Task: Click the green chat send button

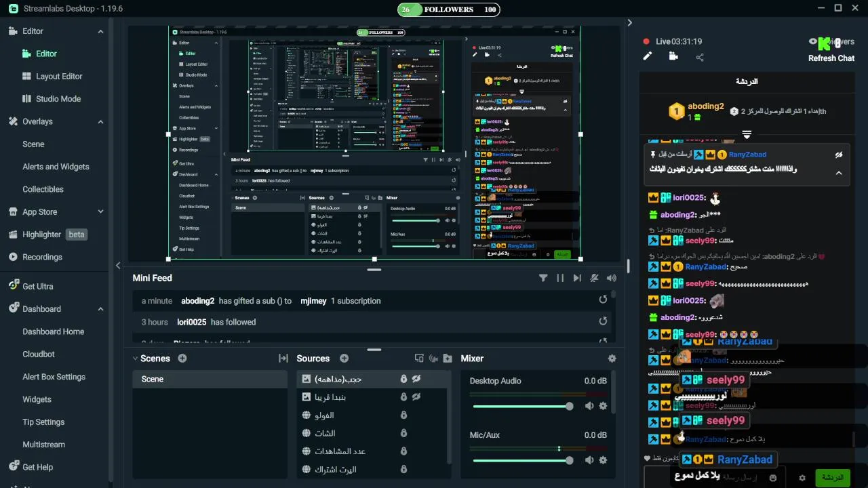Action: (832, 477)
